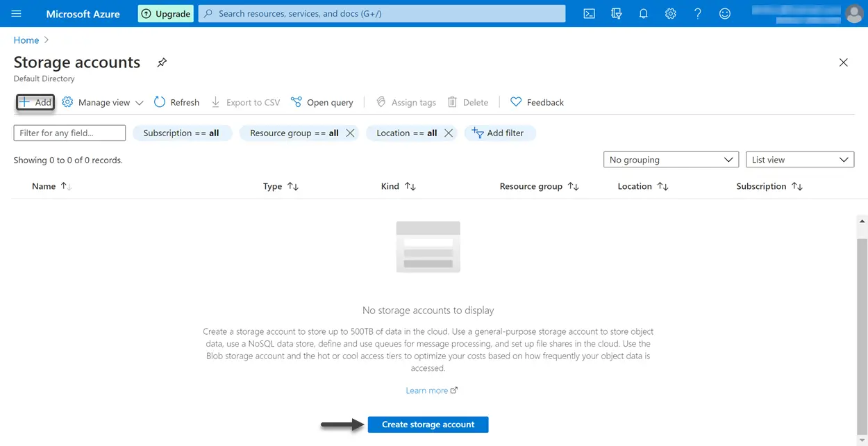Sort by the Name column
Viewport: 868px width, 446px height.
[x=52, y=186]
